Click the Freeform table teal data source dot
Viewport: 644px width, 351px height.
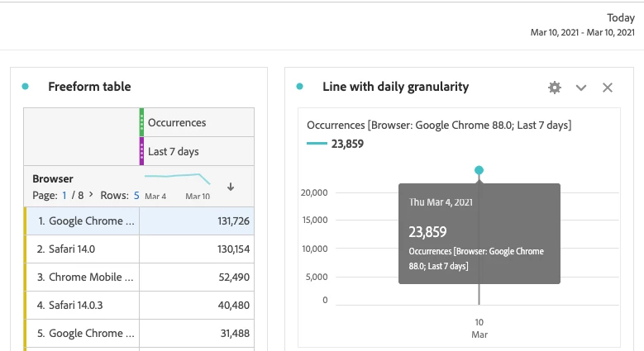click(x=26, y=87)
